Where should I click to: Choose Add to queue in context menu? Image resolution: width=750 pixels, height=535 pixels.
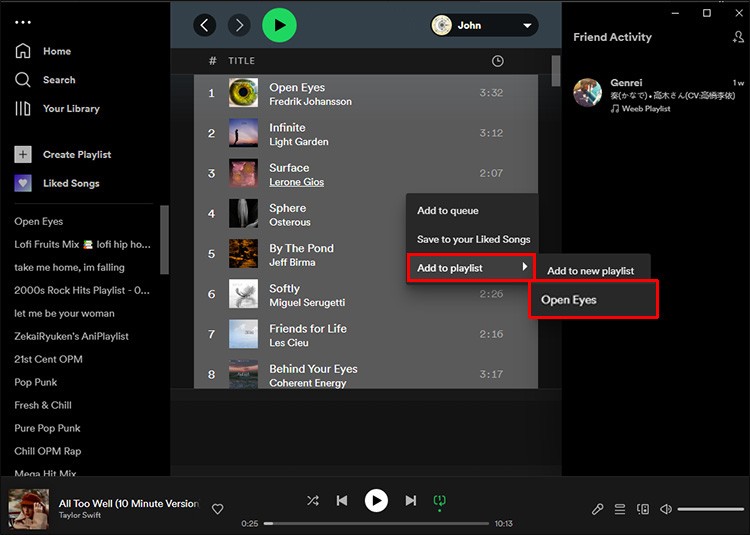[x=473, y=210]
